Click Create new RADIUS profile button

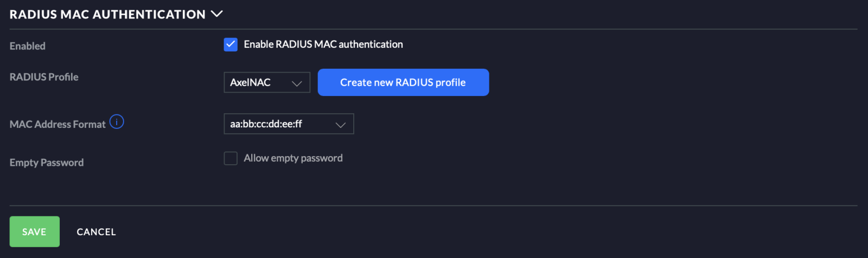[403, 82]
